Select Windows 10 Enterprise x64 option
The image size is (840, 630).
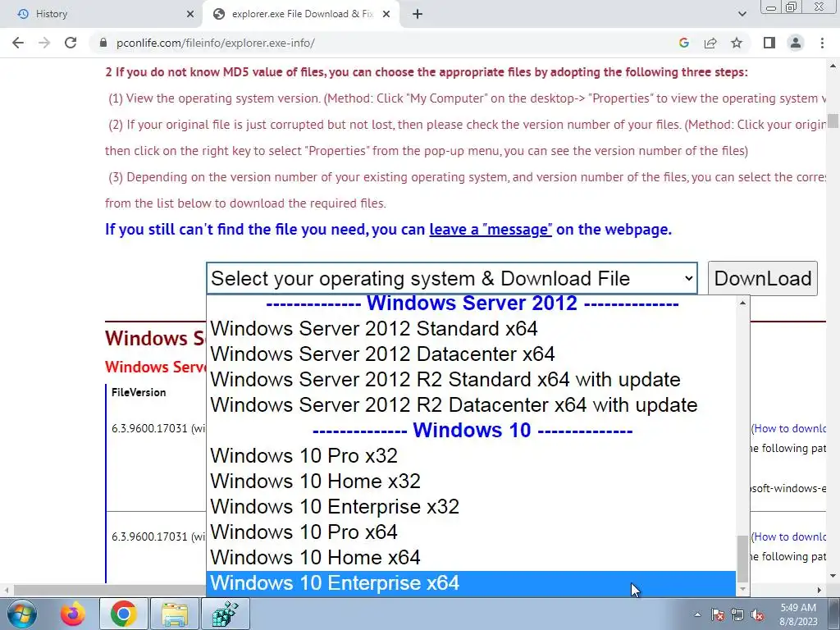471,583
